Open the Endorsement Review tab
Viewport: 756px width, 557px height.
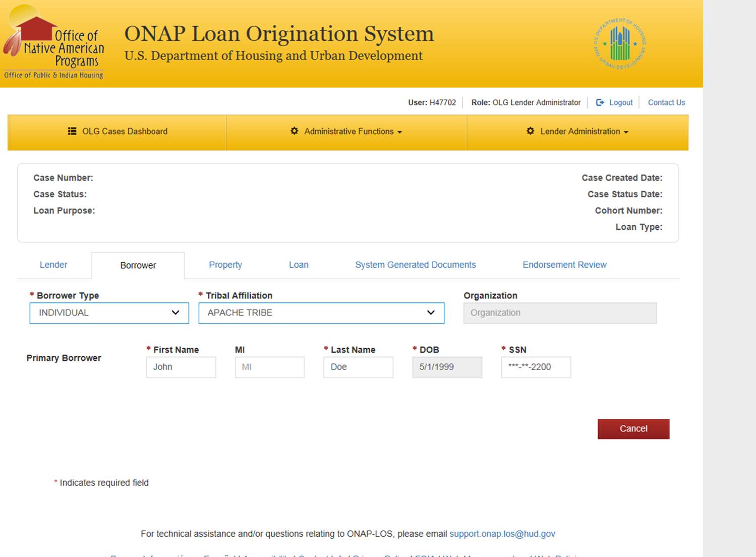click(564, 265)
